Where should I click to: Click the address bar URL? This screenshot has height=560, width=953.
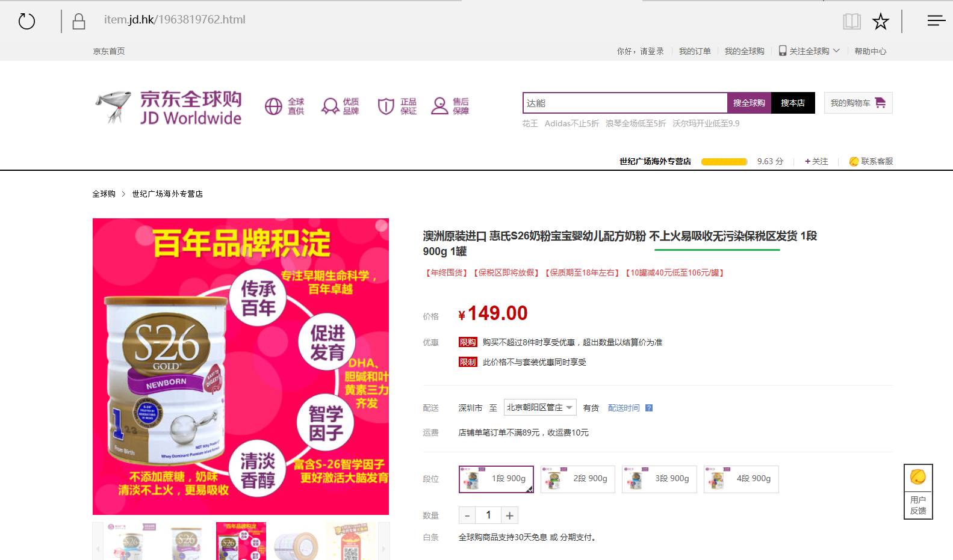point(175,20)
